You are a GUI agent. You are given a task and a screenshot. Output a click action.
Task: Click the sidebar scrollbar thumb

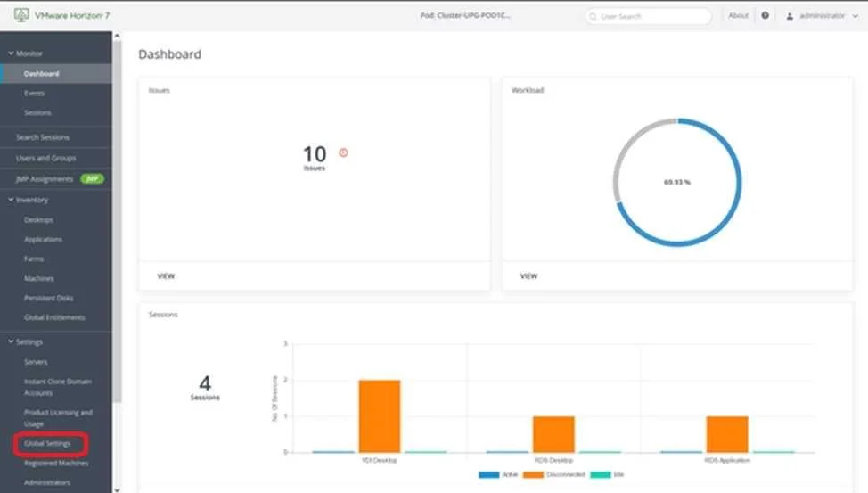point(117,222)
